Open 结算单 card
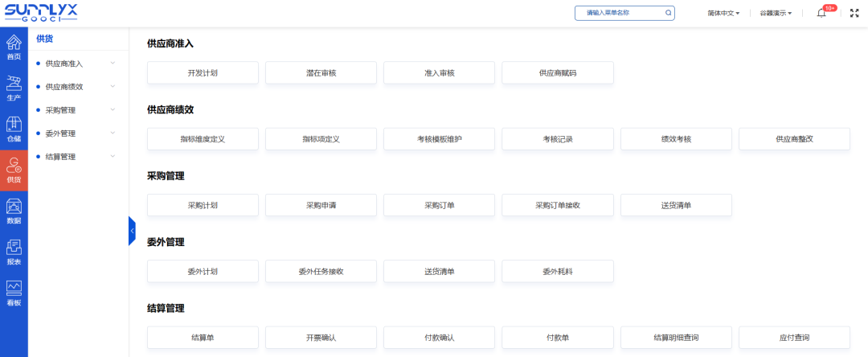This screenshot has width=868, height=357. pos(203,337)
